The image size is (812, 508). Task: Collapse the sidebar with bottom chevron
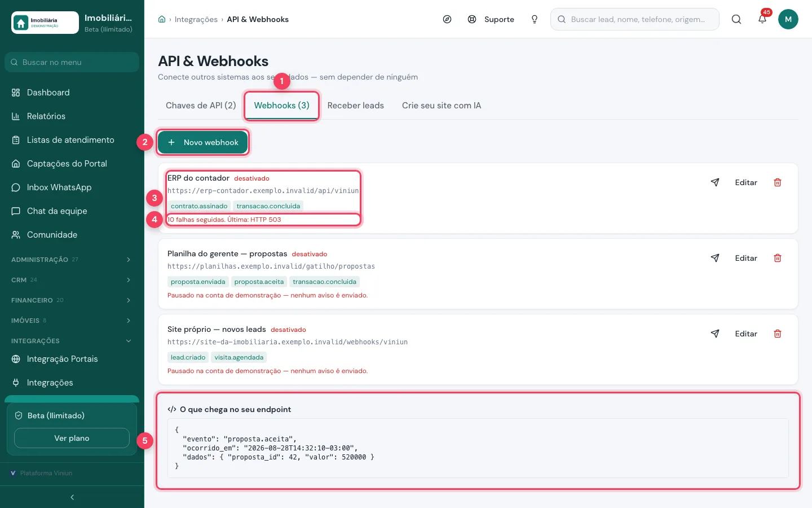(x=72, y=497)
